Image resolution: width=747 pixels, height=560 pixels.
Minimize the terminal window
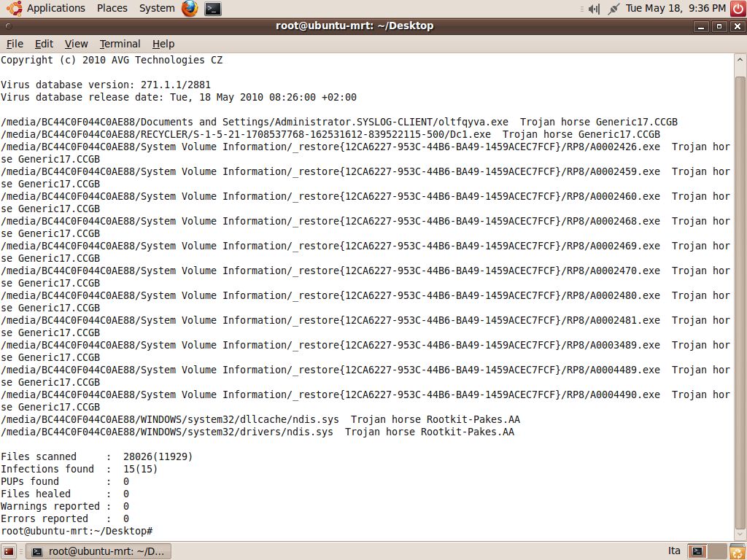[x=701, y=27]
